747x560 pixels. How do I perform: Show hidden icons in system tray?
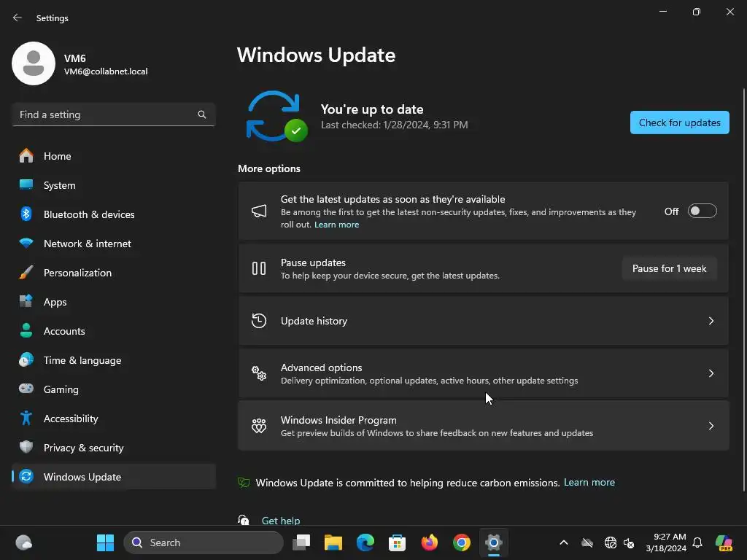564,542
